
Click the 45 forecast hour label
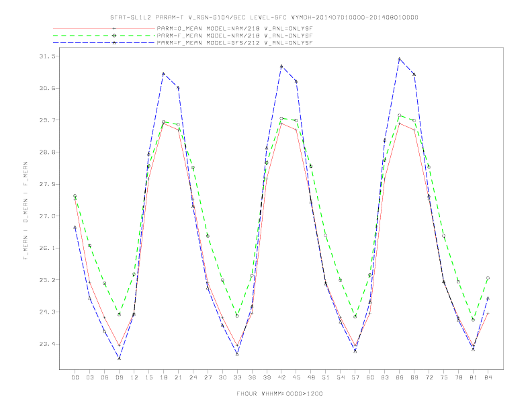pos(296,377)
